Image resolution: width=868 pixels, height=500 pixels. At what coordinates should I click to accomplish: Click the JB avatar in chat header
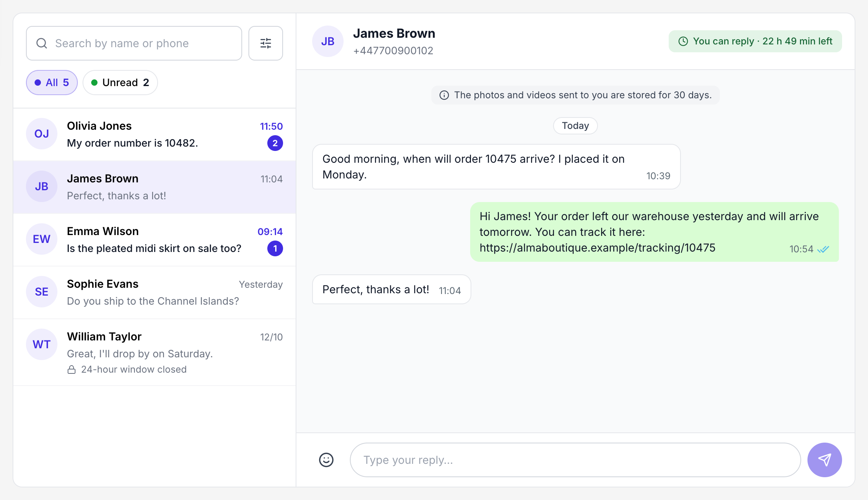[328, 41]
